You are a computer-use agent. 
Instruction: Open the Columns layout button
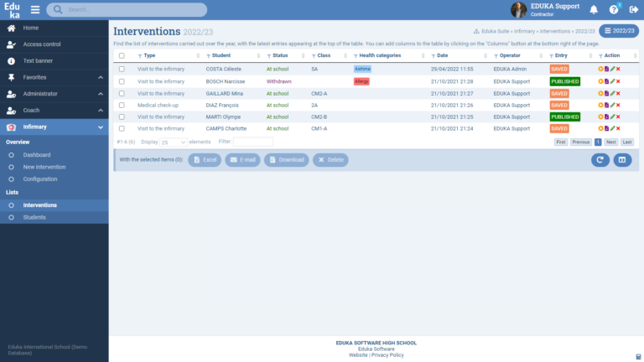(622, 159)
